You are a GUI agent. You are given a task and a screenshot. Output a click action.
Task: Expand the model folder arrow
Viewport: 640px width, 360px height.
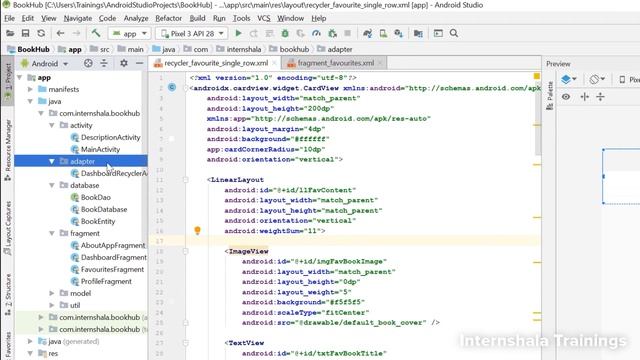(x=52, y=293)
